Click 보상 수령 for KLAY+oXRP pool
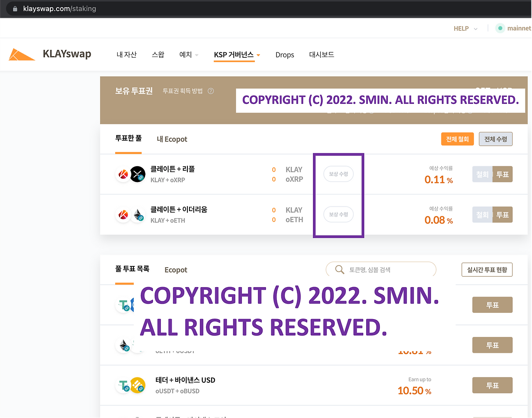 [339, 174]
